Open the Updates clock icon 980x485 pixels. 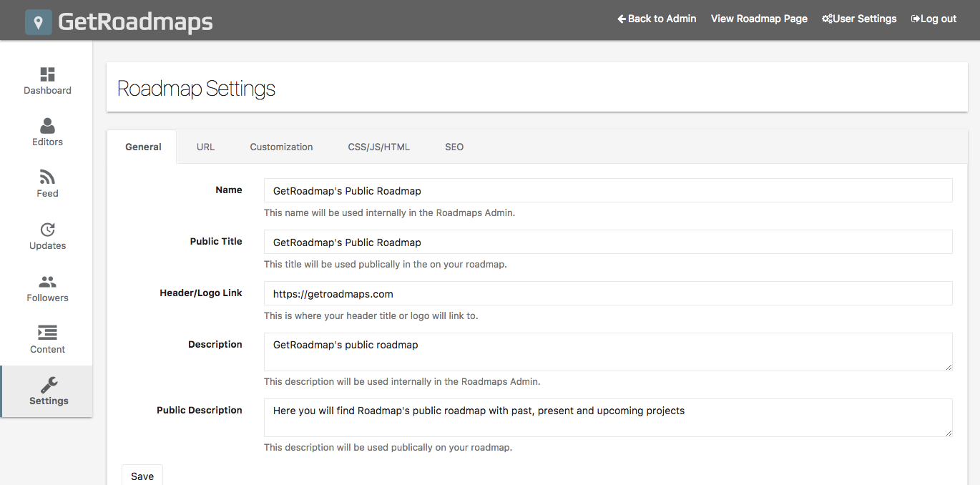pyautogui.click(x=47, y=230)
